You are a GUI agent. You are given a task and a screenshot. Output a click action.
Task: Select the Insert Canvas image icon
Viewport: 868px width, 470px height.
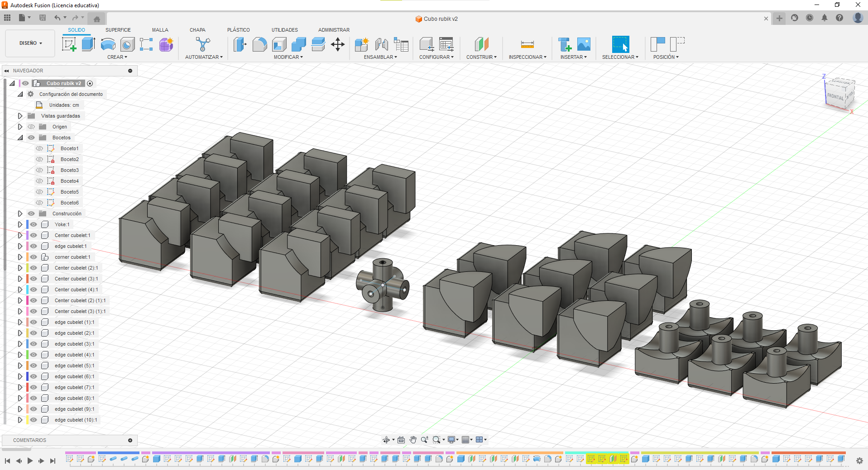tap(584, 44)
